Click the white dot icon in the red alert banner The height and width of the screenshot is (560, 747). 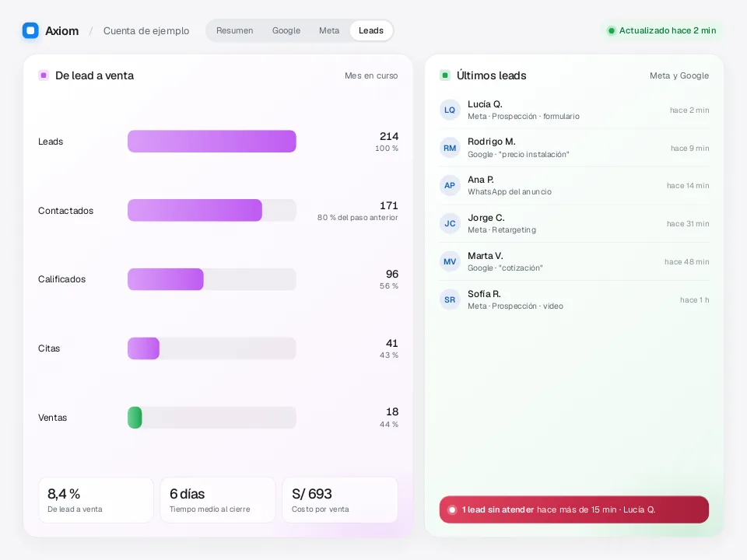click(452, 509)
